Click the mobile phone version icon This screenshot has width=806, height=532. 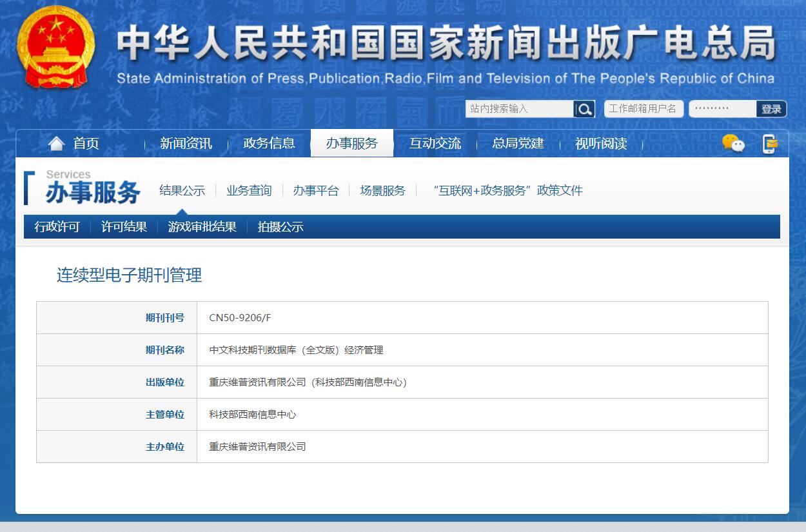pos(770,143)
